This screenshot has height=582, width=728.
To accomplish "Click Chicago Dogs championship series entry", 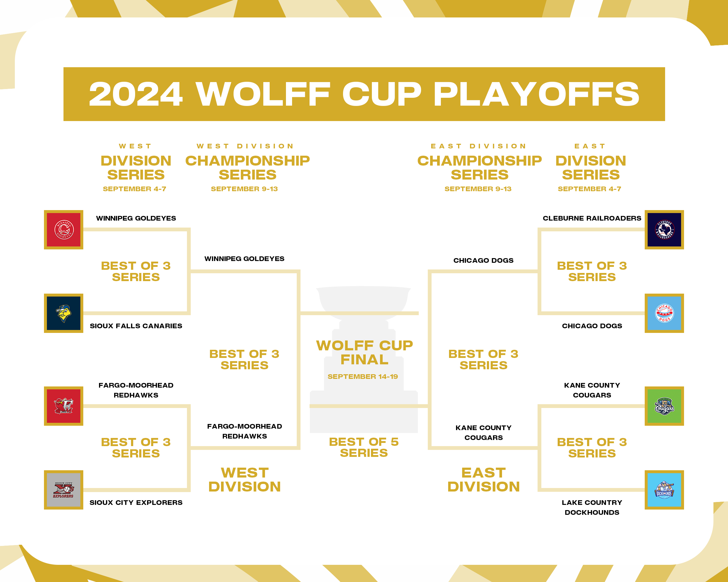I will 483,260.
